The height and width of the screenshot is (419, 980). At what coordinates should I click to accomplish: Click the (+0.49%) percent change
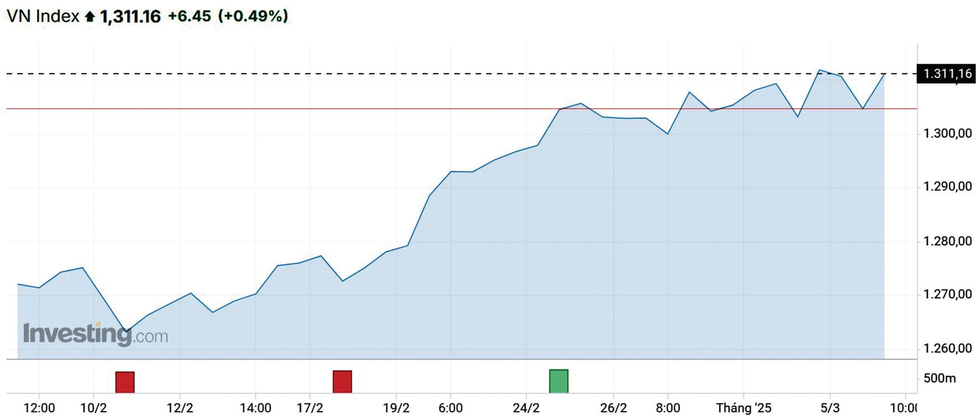pyautogui.click(x=253, y=16)
